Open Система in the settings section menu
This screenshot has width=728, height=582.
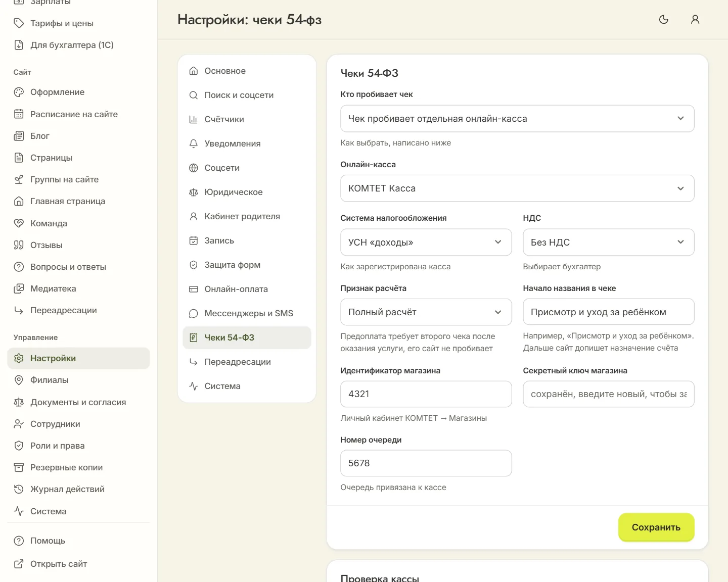coord(247,386)
